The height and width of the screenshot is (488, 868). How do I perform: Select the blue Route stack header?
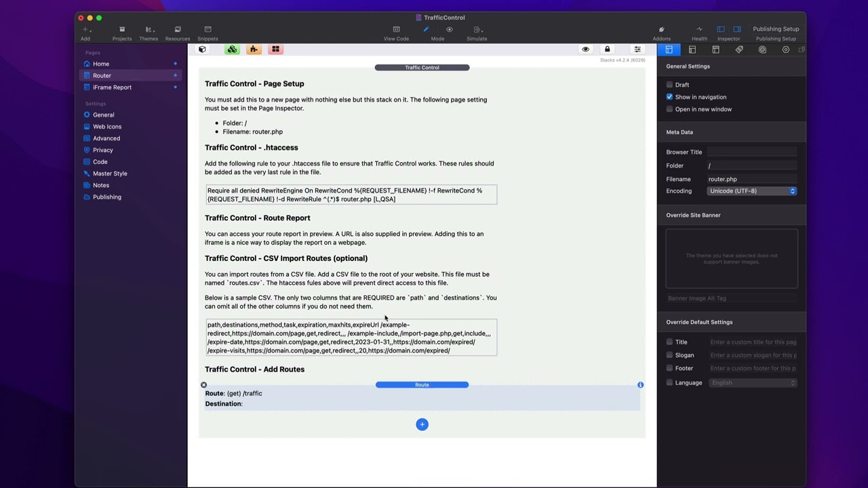(x=422, y=385)
